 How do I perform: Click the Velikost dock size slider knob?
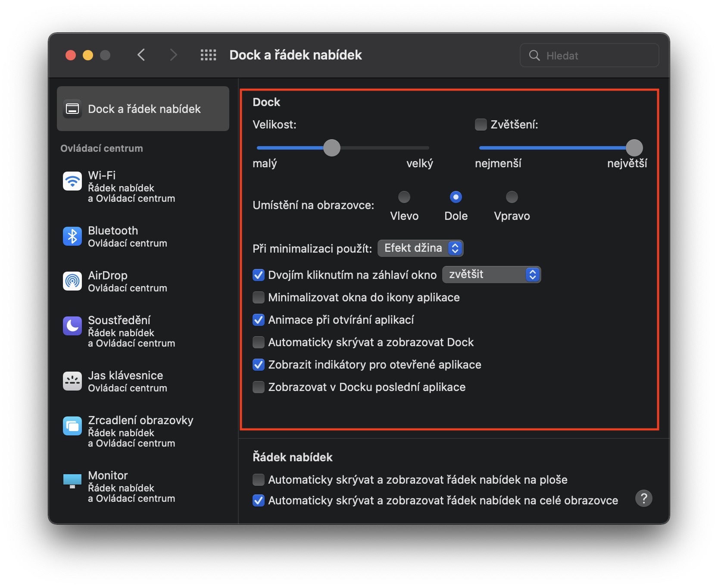(332, 148)
